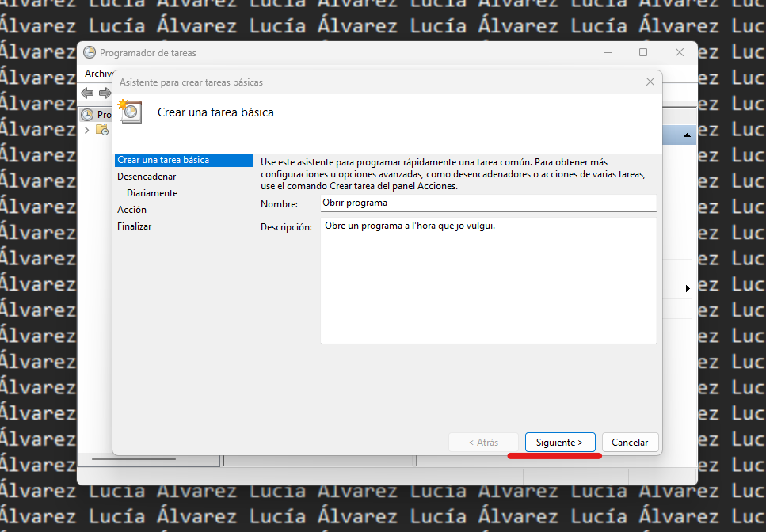Select the highlighted Crear una tarea básica step
The image size is (766, 532).
click(165, 159)
